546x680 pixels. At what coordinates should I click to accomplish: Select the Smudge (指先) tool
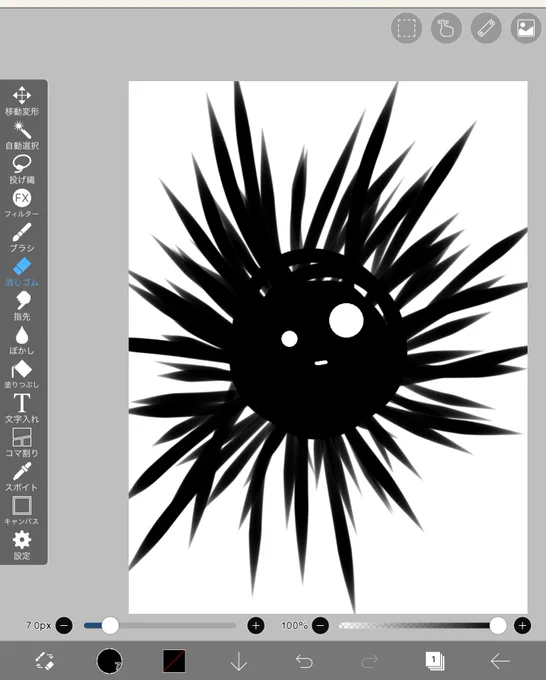[22, 307]
